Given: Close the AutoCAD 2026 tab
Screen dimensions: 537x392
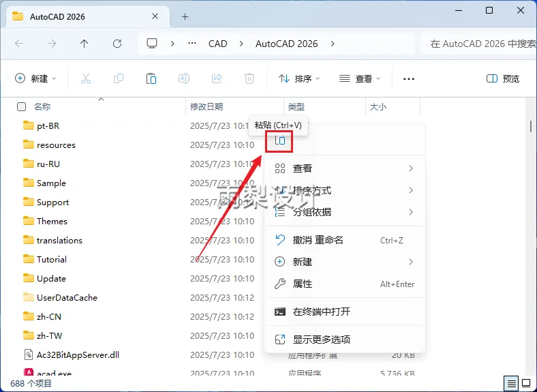Looking at the screenshot, I should coord(155,16).
